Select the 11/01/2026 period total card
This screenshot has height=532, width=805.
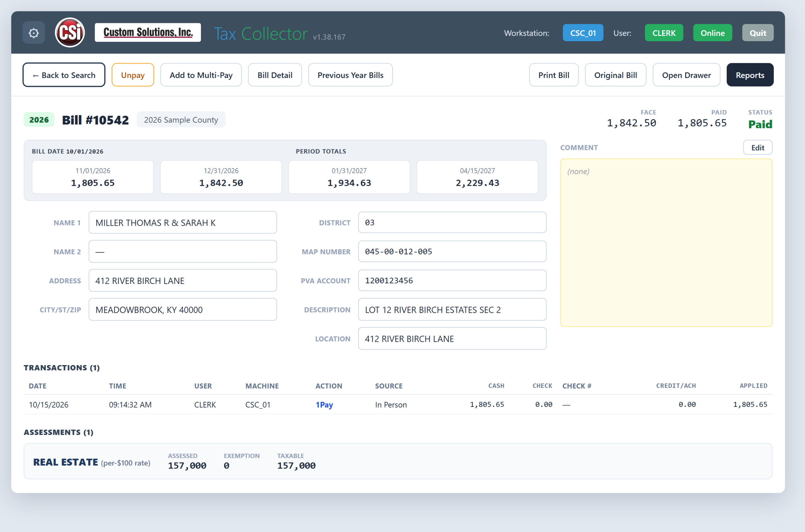pyautogui.click(x=93, y=177)
